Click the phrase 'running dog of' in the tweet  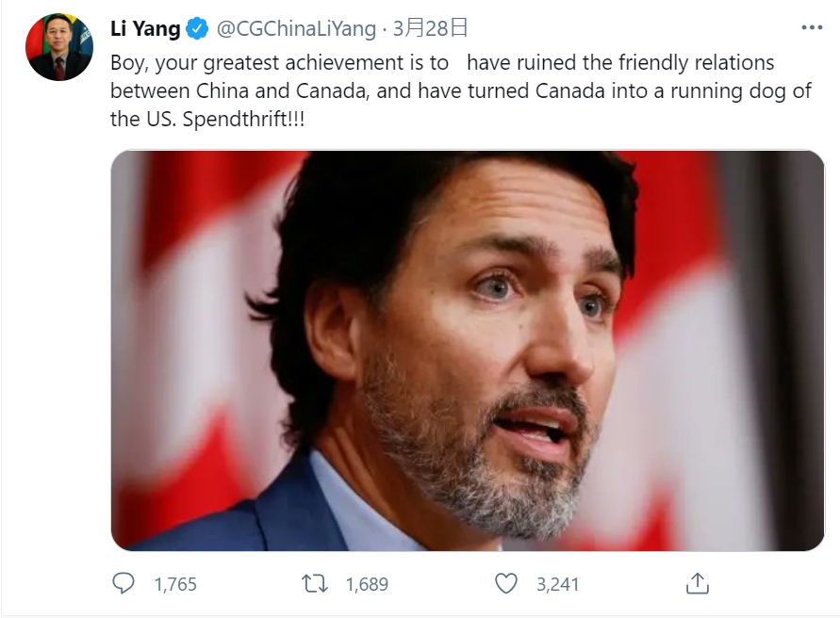741,91
